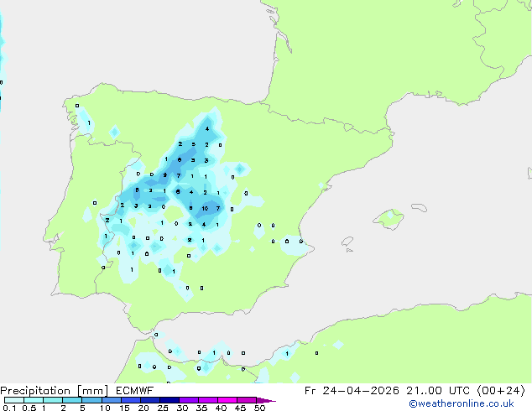Viewport: 532px width, 411px height.
Task: Click the '0.1' legend scale label
Action: tap(9, 408)
